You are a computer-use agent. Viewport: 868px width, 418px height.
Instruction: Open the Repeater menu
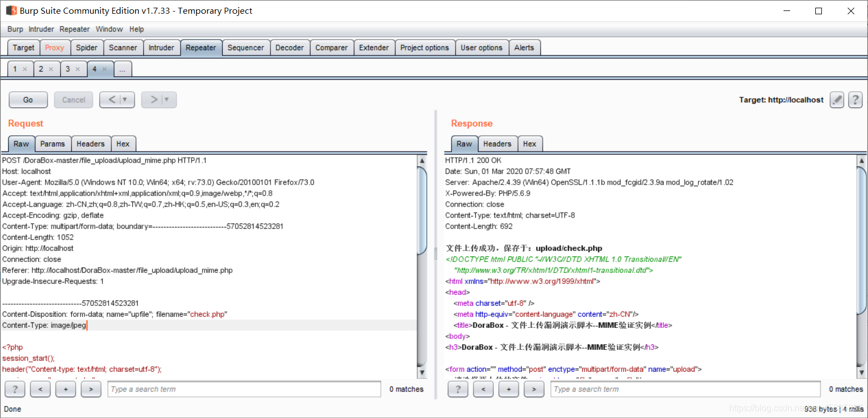pos(75,29)
